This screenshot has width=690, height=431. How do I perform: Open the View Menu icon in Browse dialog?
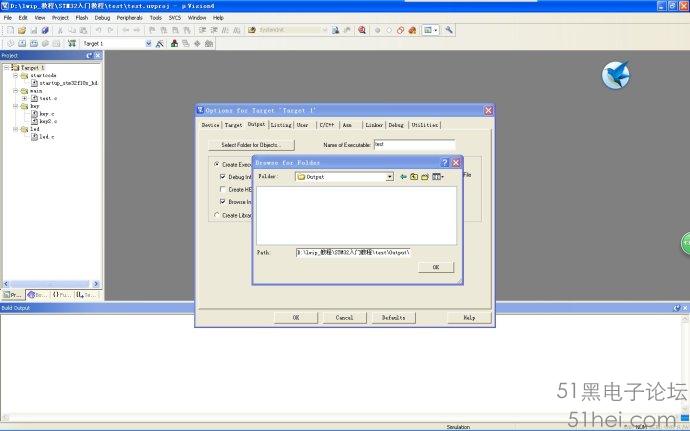coord(438,177)
